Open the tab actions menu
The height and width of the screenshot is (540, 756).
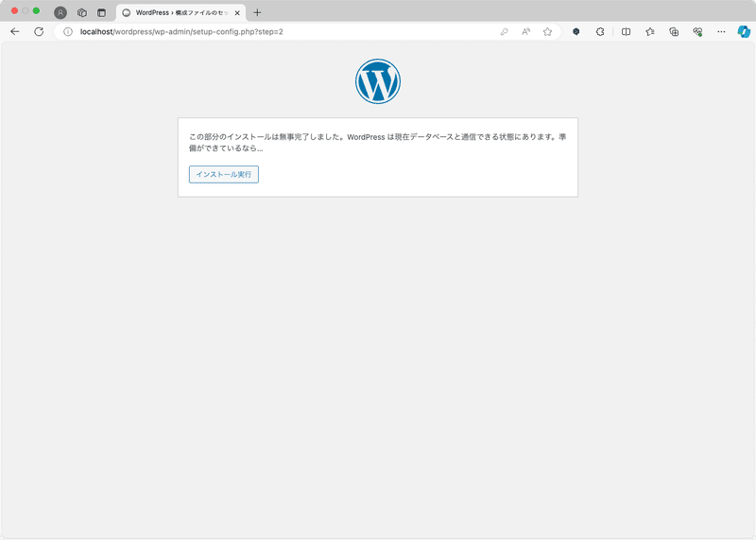(101, 12)
